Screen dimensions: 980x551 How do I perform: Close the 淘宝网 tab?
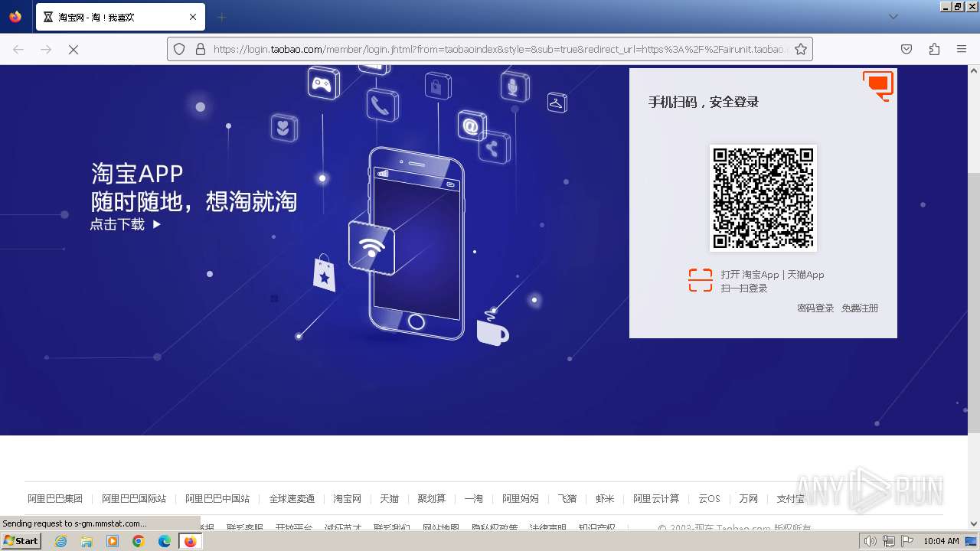(x=193, y=17)
